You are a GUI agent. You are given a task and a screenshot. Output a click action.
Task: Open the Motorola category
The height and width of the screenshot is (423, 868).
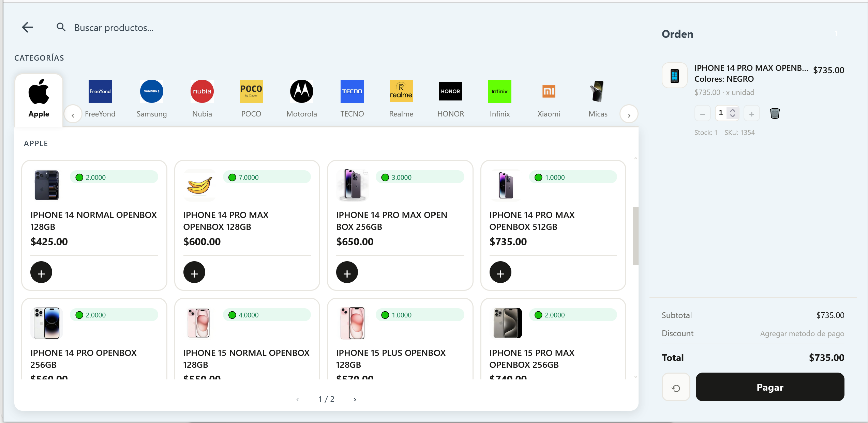pyautogui.click(x=302, y=99)
